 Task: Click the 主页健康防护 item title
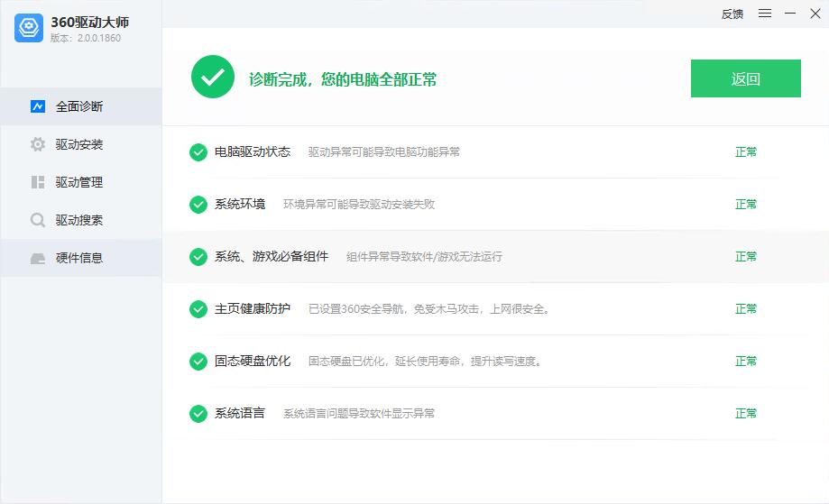[x=253, y=309]
